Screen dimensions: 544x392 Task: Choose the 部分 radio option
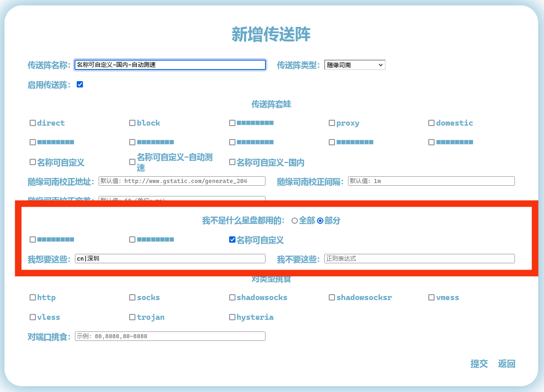(x=320, y=221)
